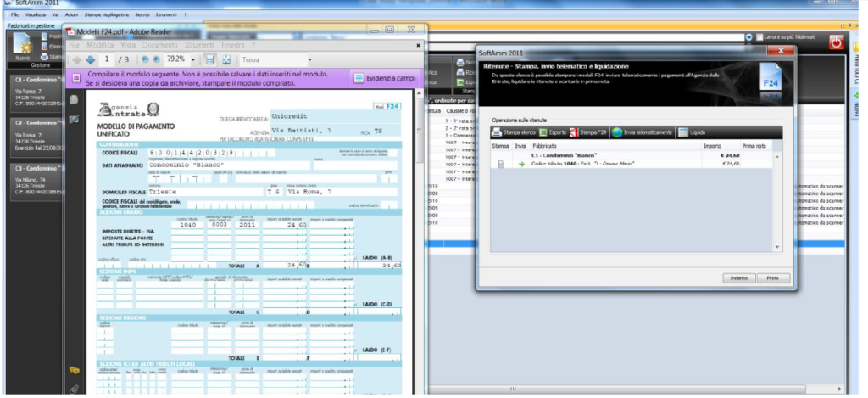Click the document icon in the Stampa column

pyautogui.click(x=501, y=164)
